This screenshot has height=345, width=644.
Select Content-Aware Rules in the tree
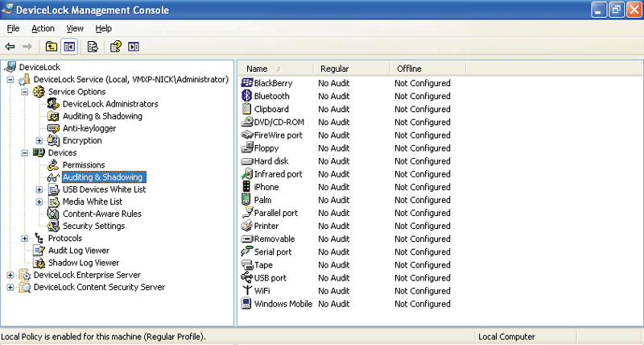tap(102, 214)
